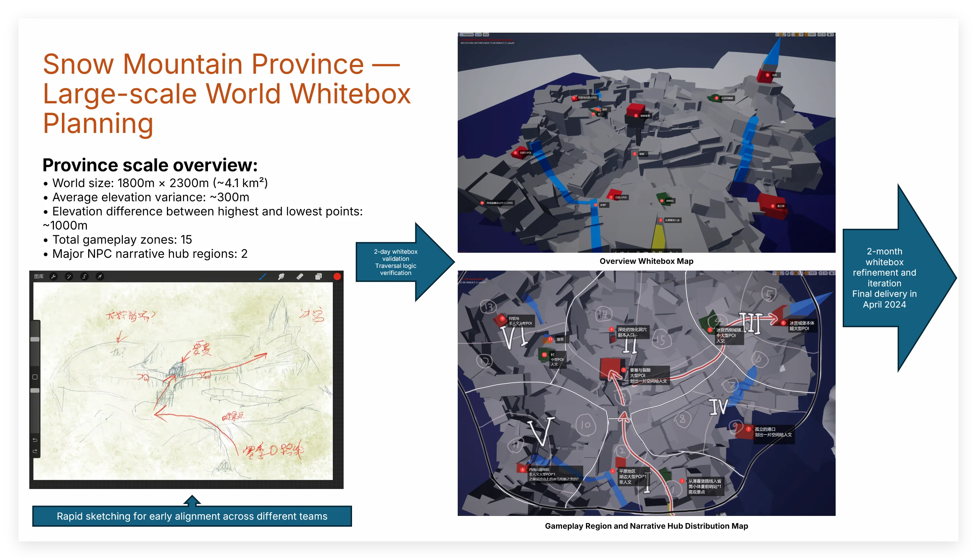Open the Perspective viewport dropdown
Viewport: 977px width, 560px height.
[x=466, y=35]
